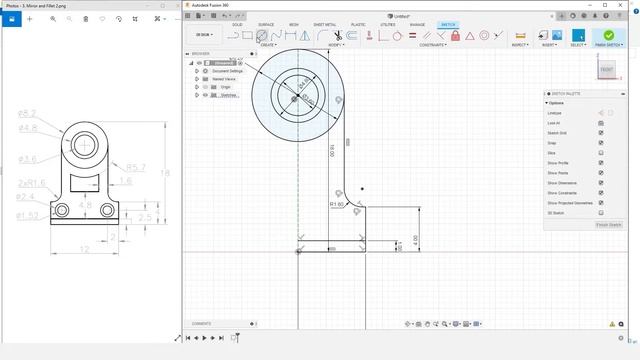Click the Insert derive icon

coord(543,36)
